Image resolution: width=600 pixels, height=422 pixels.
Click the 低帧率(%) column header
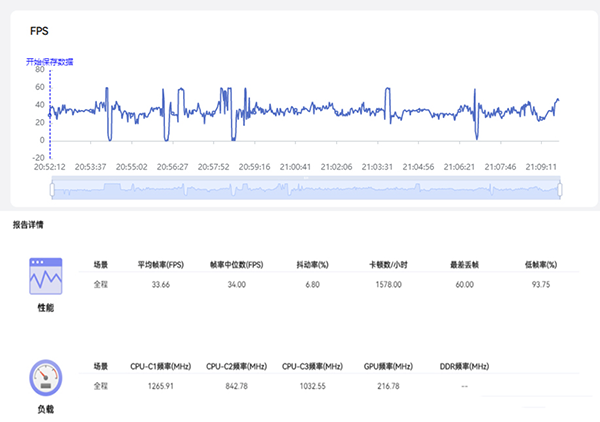click(540, 265)
